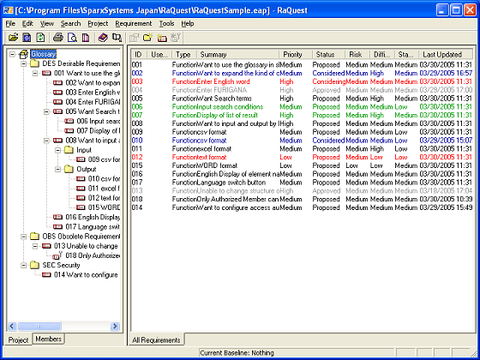Viewport: 480px width, 360px height.
Task: Switch to the Members tab
Action: pos(48,339)
